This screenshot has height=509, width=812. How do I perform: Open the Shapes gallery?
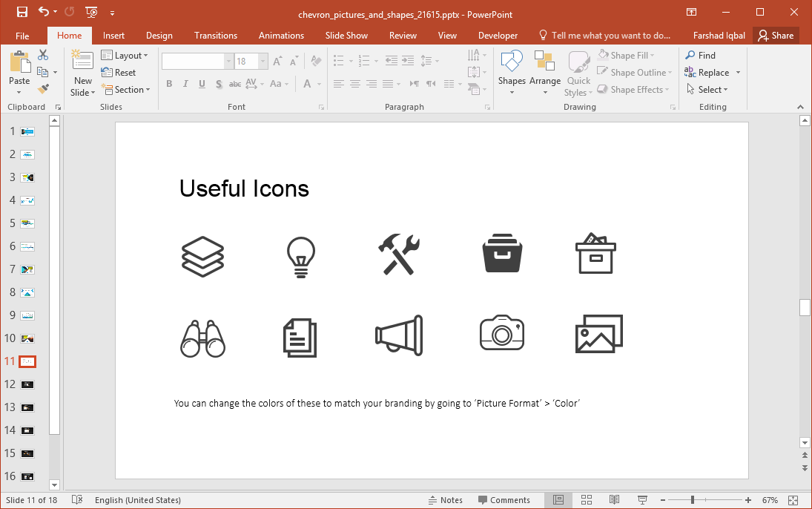[x=512, y=72]
